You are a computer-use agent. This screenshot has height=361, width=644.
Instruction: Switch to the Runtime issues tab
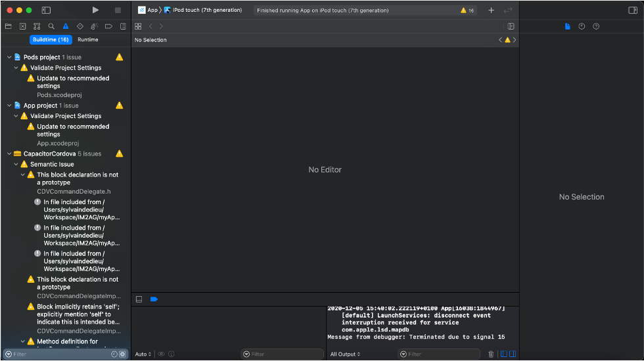click(x=88, y=40)
